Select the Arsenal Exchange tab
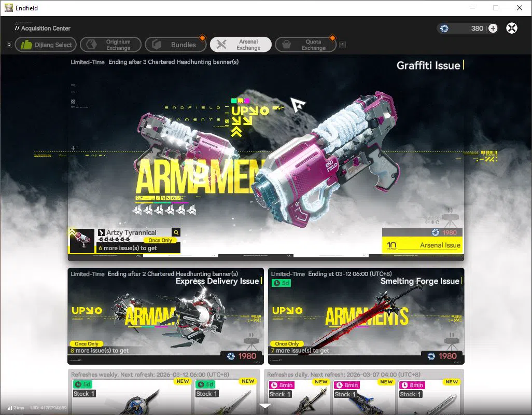Screen dimensions: 532x415 [x=241, y=45]
